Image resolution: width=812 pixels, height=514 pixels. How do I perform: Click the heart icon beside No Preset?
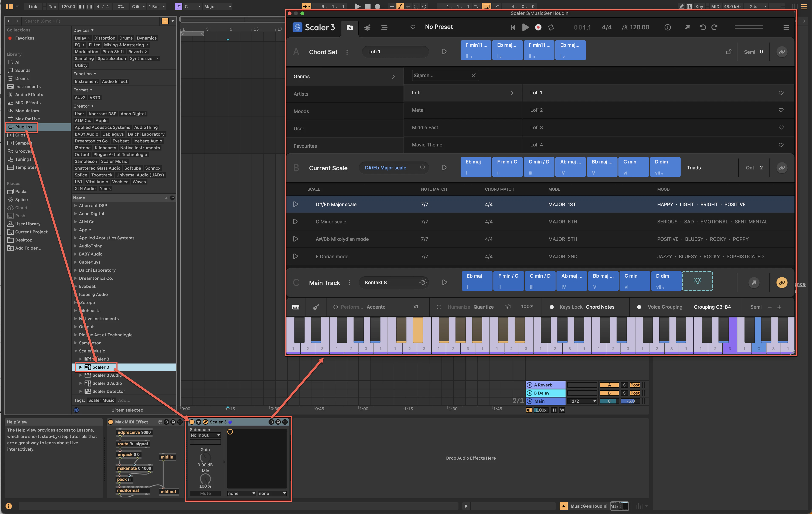pos(413,27)
